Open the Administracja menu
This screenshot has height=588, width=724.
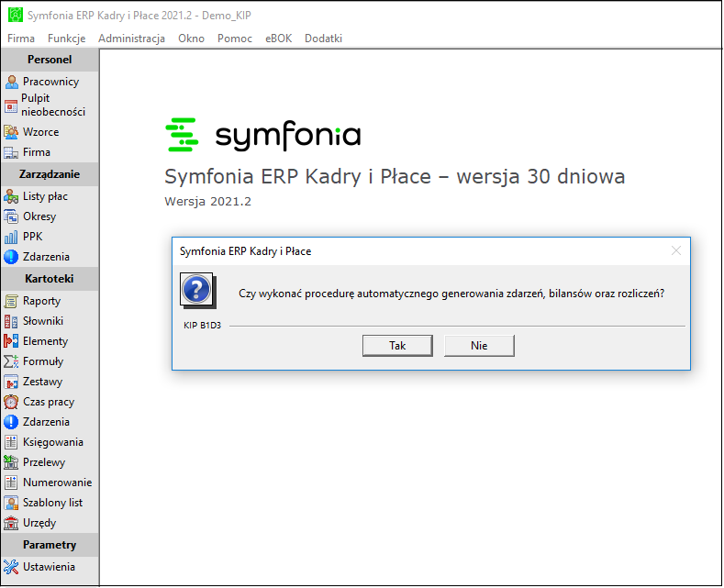[x=131, y=39]
